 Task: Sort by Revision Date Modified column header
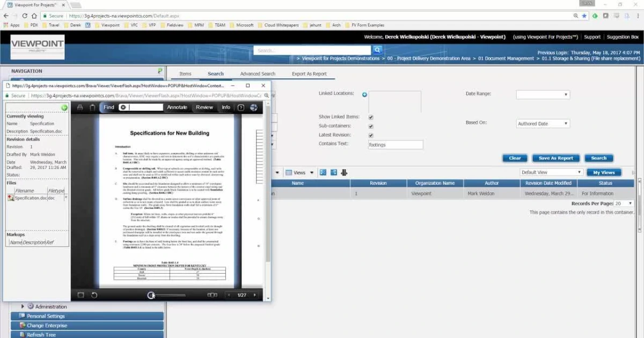(547, 183)
